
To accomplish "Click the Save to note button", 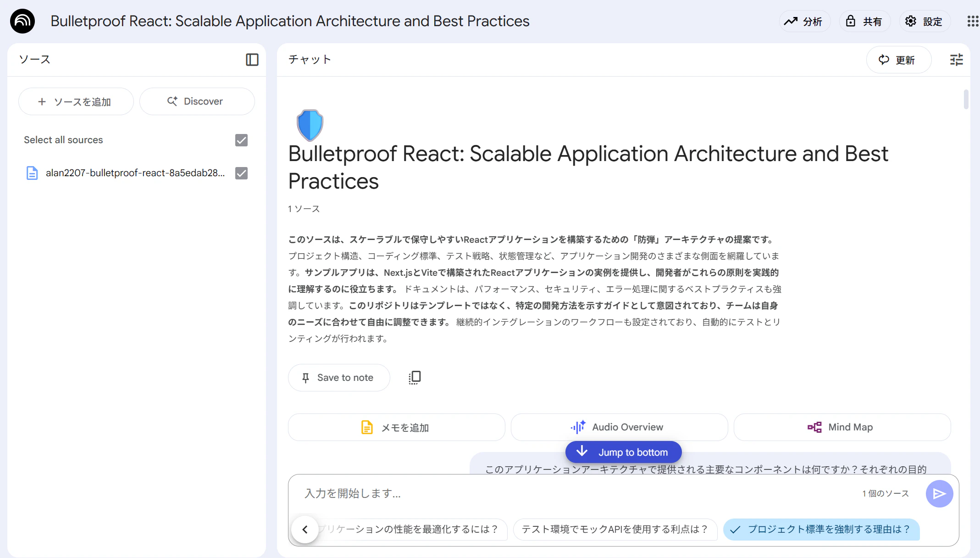I will coord(339,378).
